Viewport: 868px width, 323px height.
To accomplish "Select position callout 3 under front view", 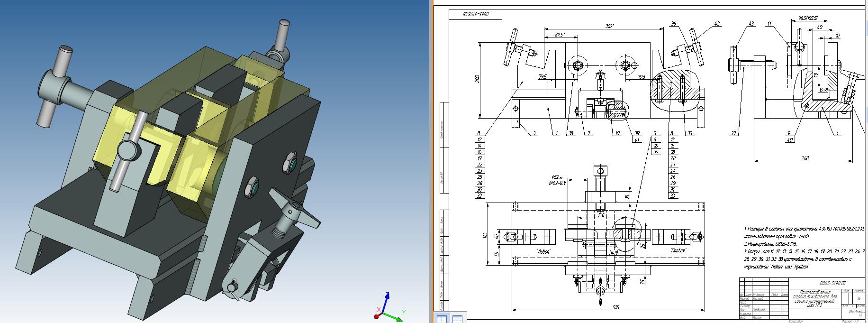I will pyautogui.click(x=534, y=133).
